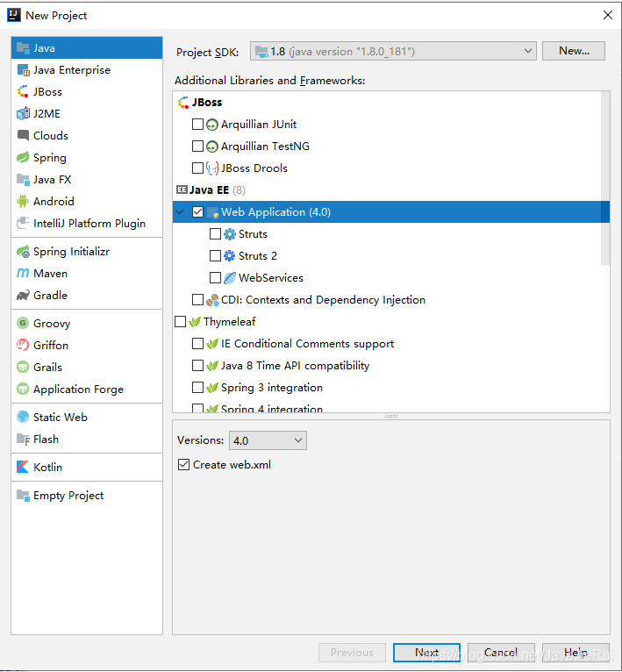The image size is (622, 672).
Task: Pick the Application Forge icon
Action: [x=23, y=389]
